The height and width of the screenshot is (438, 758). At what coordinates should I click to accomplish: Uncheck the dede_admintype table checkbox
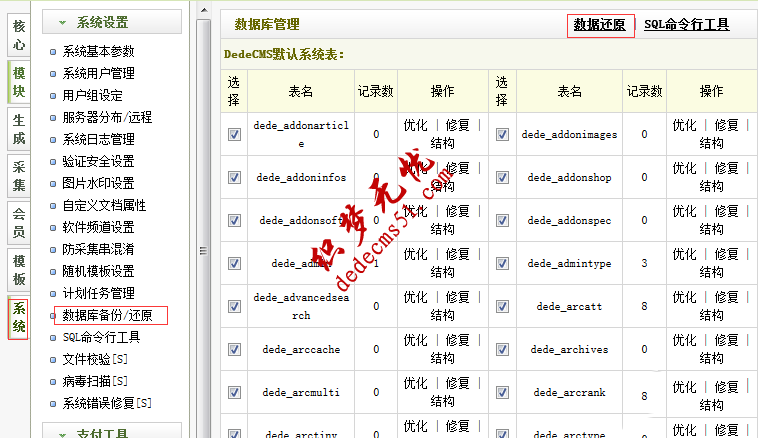coord(502,263)
